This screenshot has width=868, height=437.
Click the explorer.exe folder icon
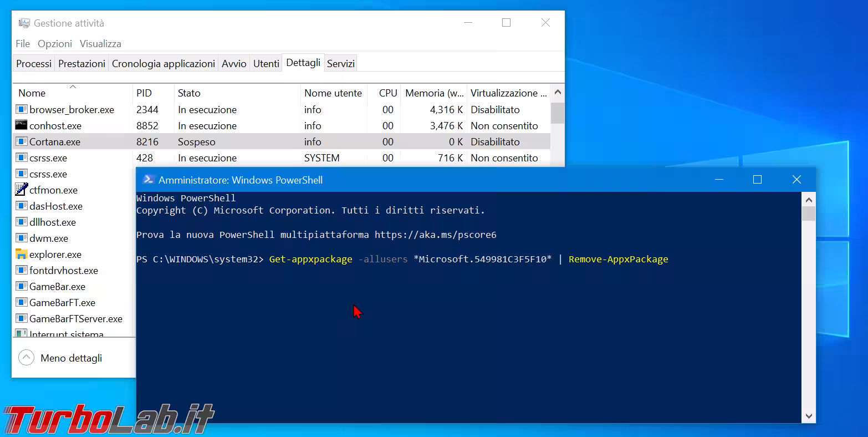click(x=21, y=255)
